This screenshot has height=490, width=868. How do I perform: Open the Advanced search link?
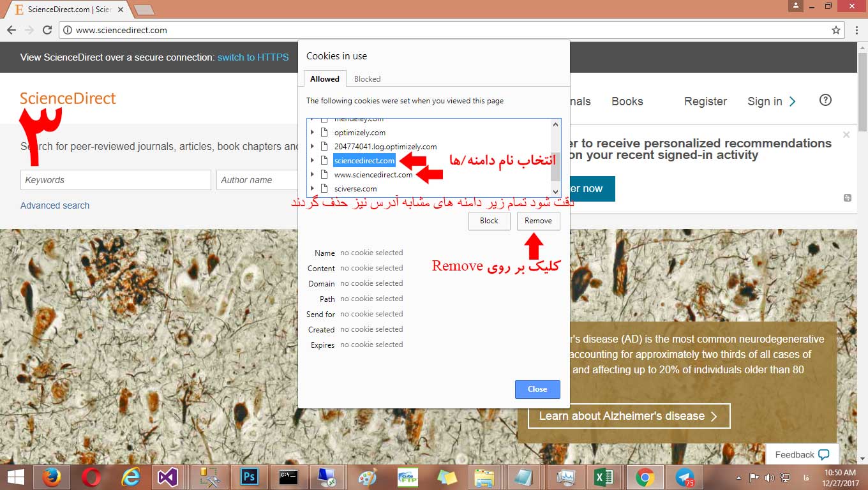click(55, 205)
